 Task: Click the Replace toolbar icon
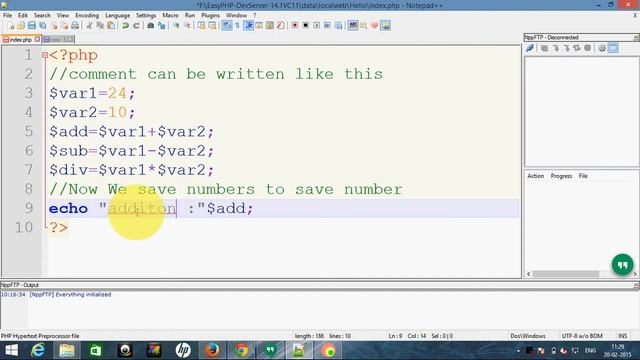(x=162, y=26)
